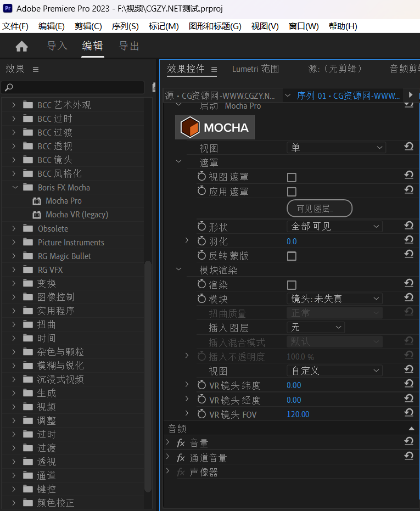Enable the 视图 遮罩 checkbox
The width and height of the screenshot is (420, 511).
coord(292,177)
